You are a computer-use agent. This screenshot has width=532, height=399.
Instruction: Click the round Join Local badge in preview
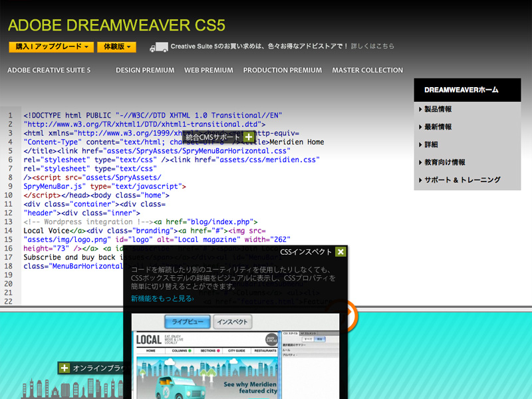click(x=271, y=340)
